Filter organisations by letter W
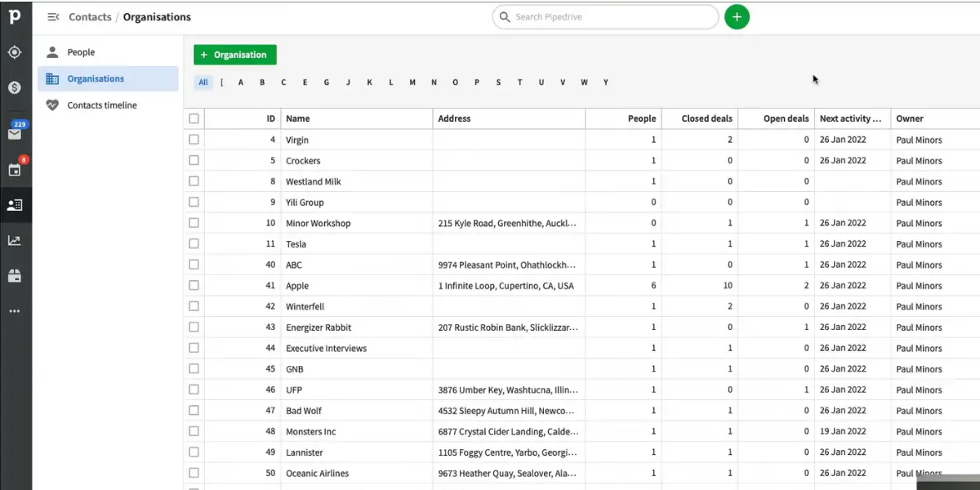The width and height of the screenshot is (980, 490). pyautogui.click(x=584, y=82)
